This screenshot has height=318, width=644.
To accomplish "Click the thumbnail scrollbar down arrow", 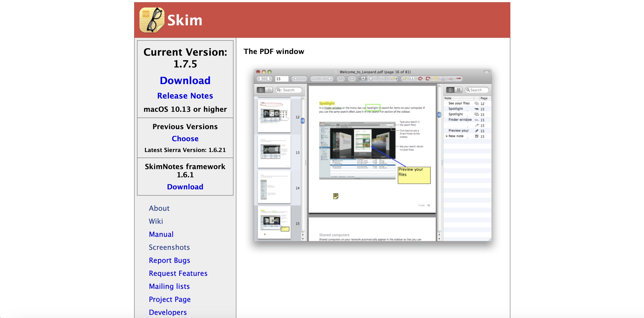I will click(303, 239).
